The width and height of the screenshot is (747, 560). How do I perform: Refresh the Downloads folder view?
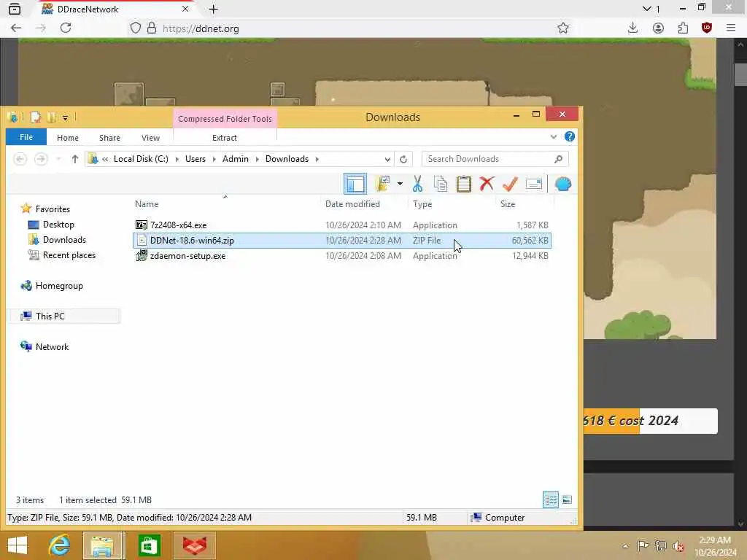pos(403,159)
